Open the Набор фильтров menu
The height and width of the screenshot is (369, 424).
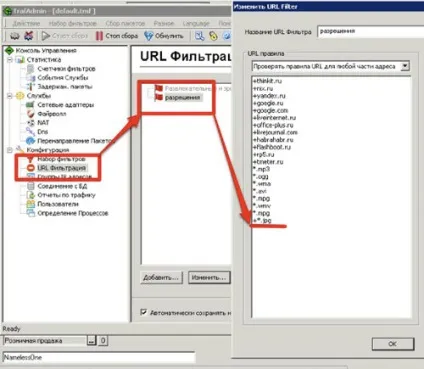click(73, 23)
